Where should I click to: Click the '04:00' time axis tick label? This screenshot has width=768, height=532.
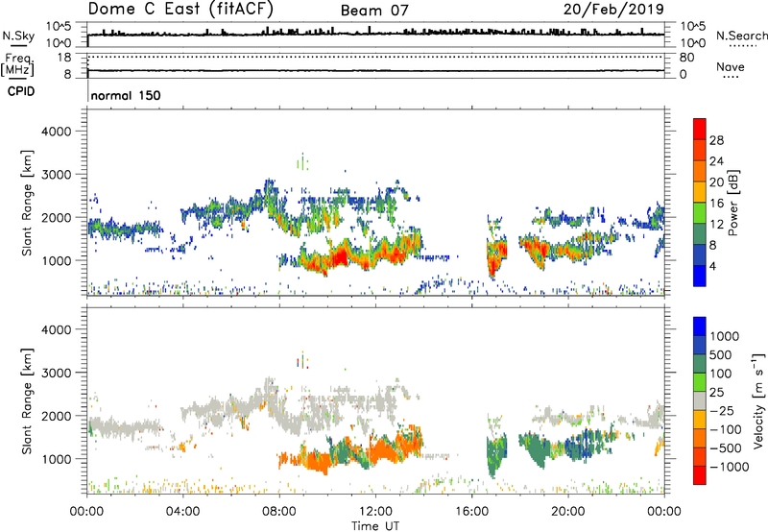(x=182, y=512)
